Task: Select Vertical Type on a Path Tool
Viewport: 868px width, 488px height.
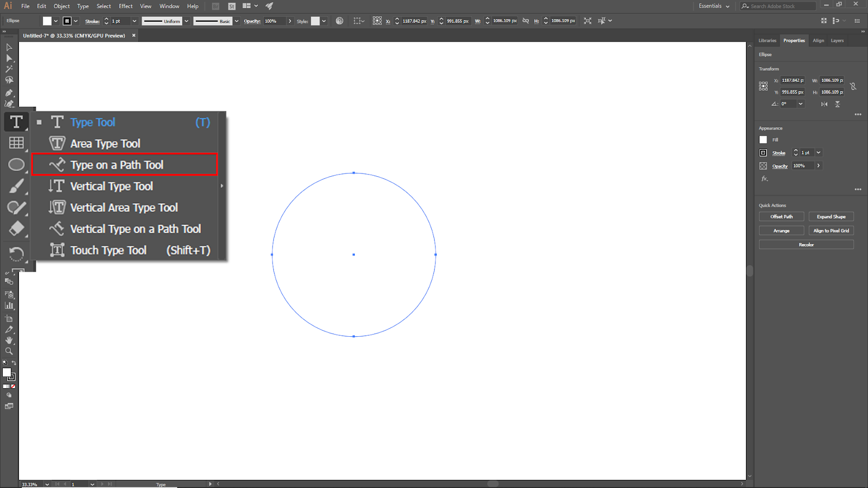Action: [135, 229]
